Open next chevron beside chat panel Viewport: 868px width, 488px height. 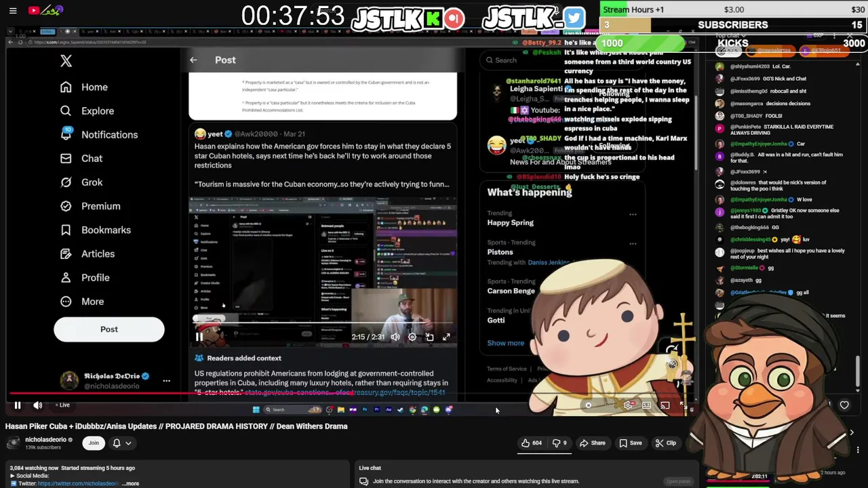click(852, 432)
